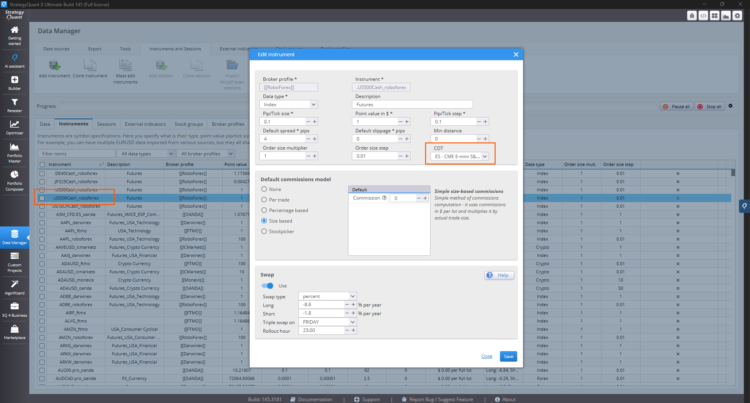The height and width of the screenshot is (403, 750).
Task: Click the Long swap value field
Action: tap(321, 305)
